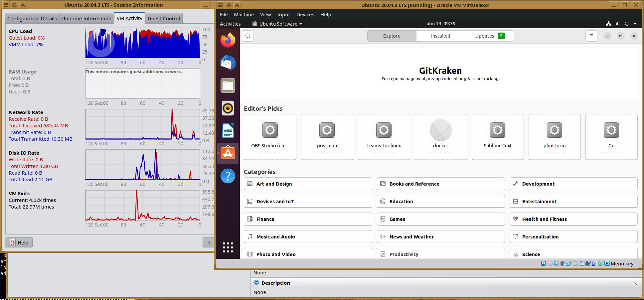The image size is (644, 300).
Task: Open VirtualBox window menu button in title bar
Action: click(220, 5)
